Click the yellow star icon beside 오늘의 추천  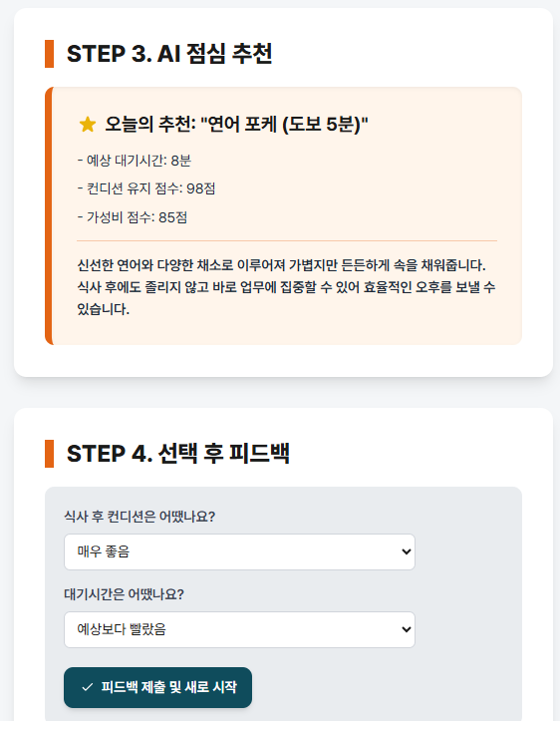pyautogui.click(x=88, y=124)
